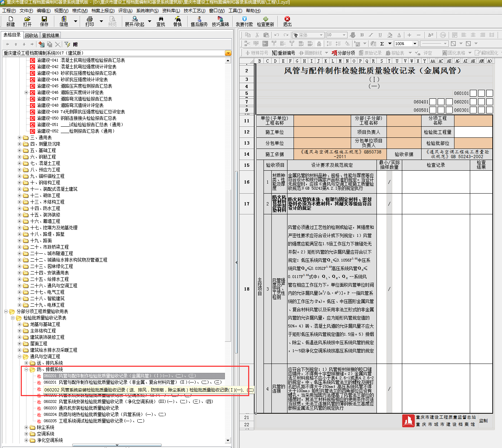Open the 打印 button dropdown arrow
Viewport: 502px width, 448px height.
[101, 21]
